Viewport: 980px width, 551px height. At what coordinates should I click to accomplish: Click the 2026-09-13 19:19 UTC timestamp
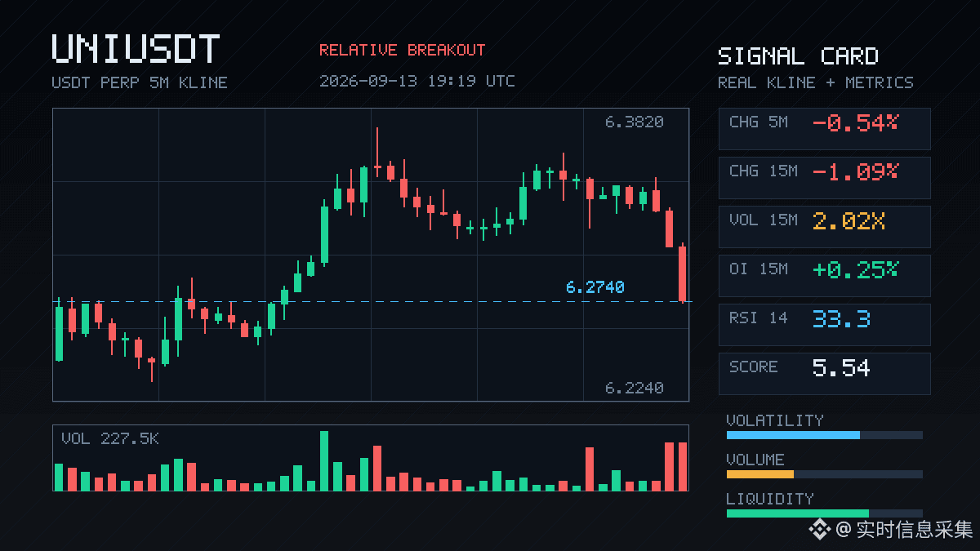417,81
